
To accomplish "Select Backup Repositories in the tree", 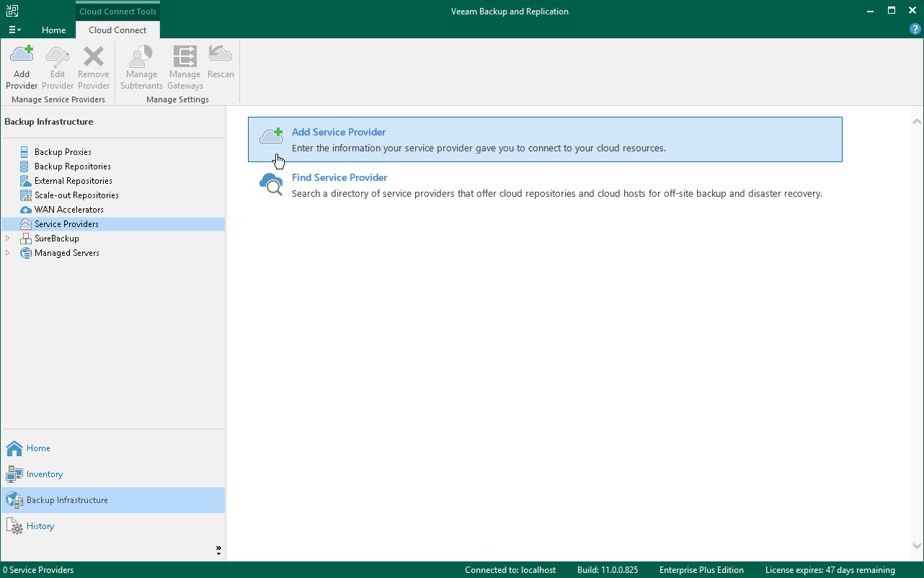I will click(x=73, y=166).
